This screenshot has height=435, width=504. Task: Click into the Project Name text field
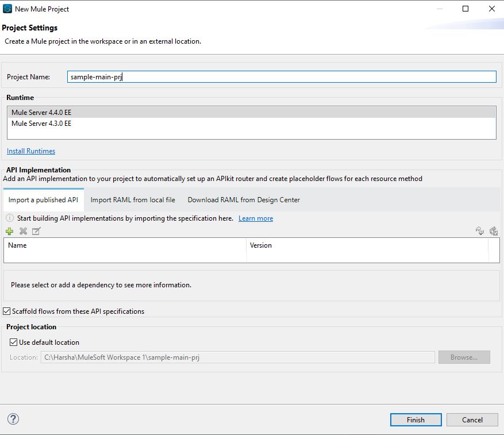tap(281, 76)
